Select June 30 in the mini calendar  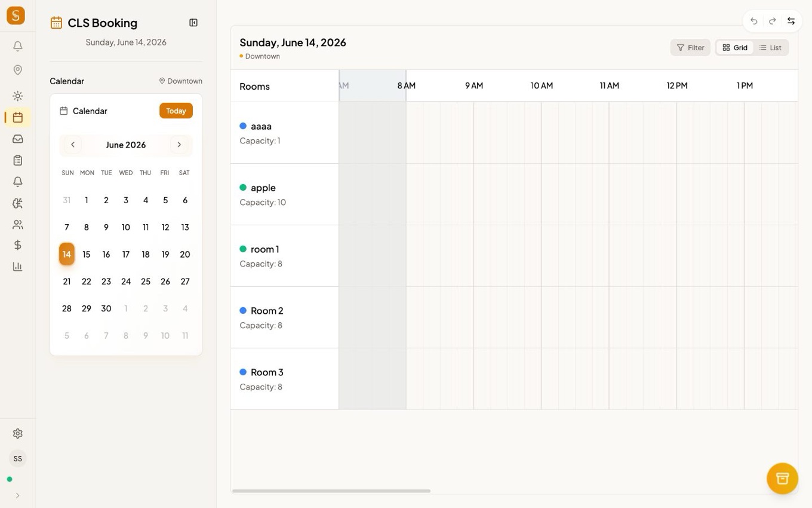point(106,308)
